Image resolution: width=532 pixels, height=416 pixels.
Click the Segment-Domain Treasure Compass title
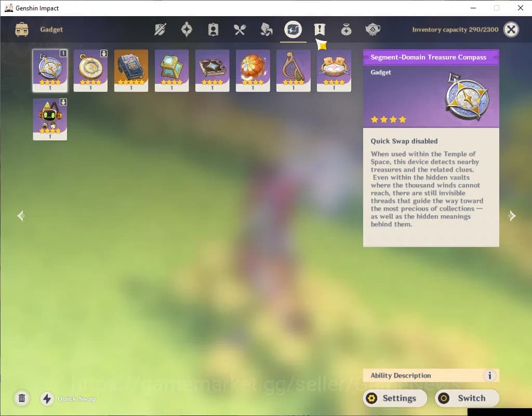point(428,57)
